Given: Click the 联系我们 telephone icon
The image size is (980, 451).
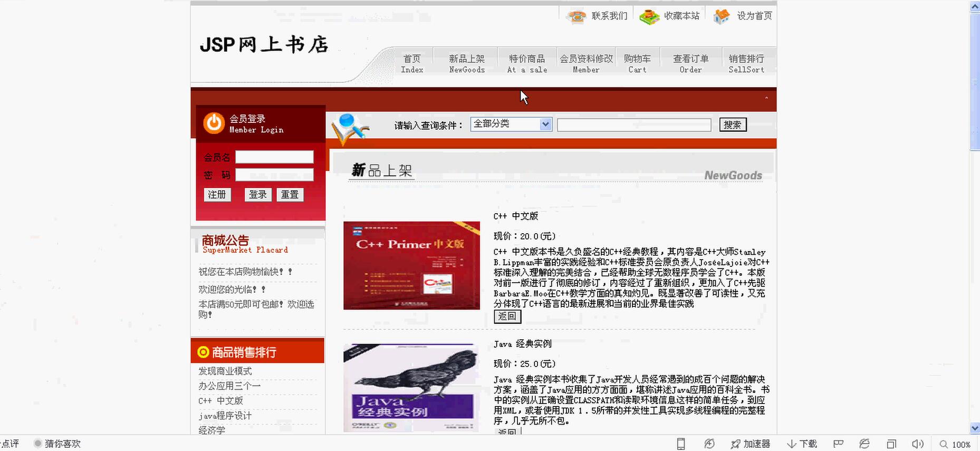Looking at the screenshot, I should tap(576, 16).
